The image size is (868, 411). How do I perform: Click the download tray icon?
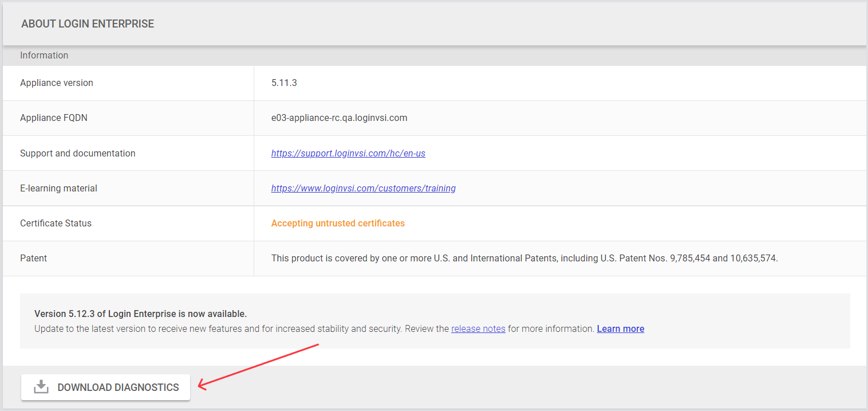[x=41, y=387]
